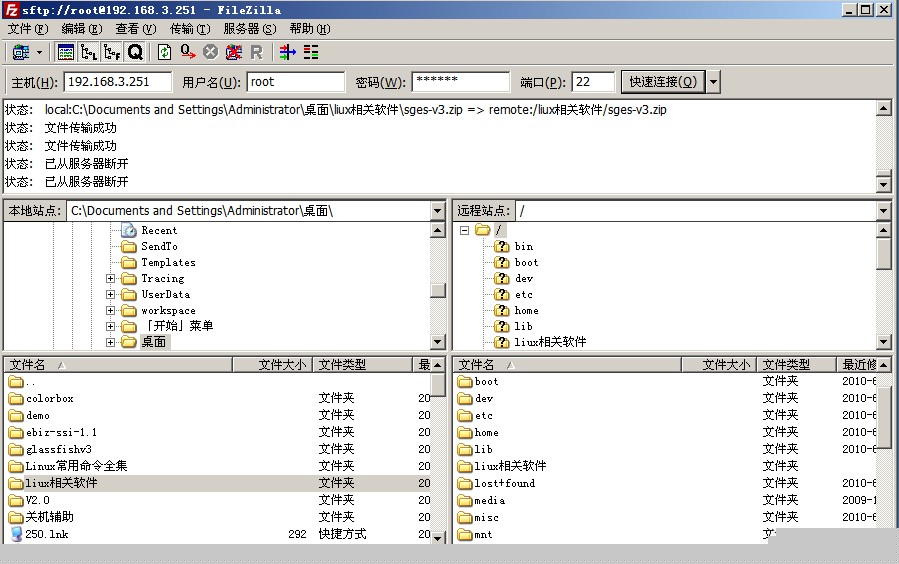Open the Site Manager icon
The image size is (899, 564).
tap(21, 53)
